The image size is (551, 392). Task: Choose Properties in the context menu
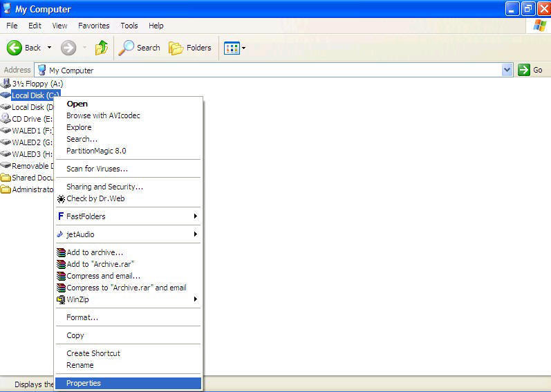129,383
